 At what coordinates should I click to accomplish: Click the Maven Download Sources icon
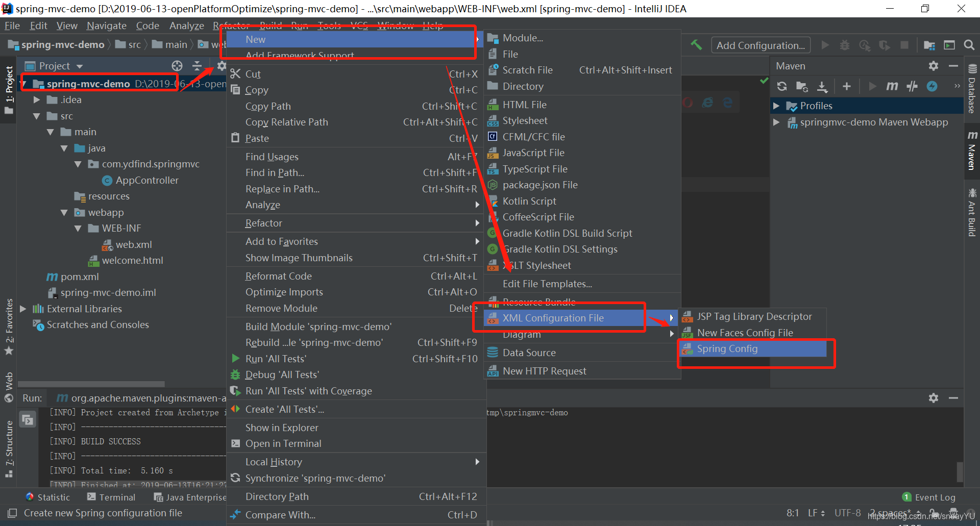822,86
